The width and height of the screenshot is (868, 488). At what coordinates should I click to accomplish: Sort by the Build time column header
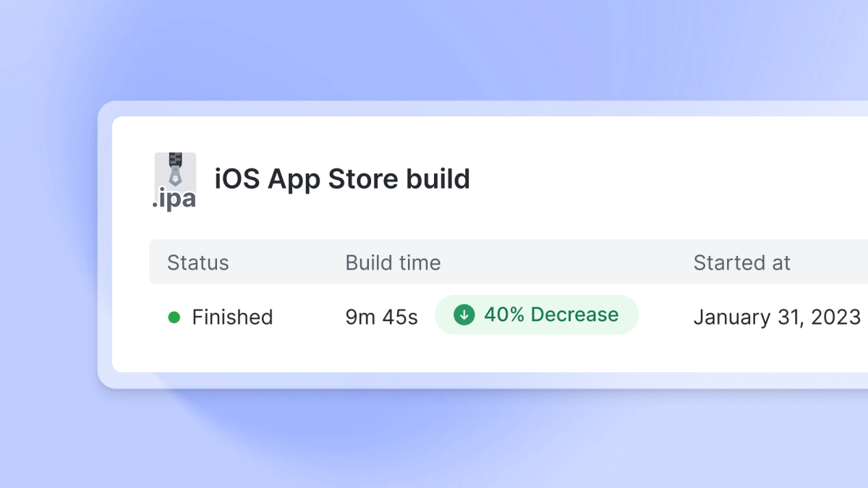click(393, 262)
